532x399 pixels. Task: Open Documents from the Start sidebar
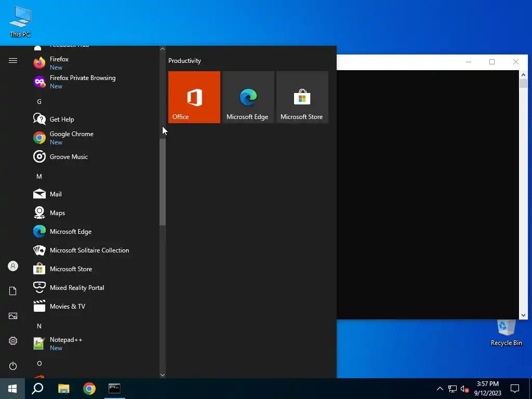point(13,291)
